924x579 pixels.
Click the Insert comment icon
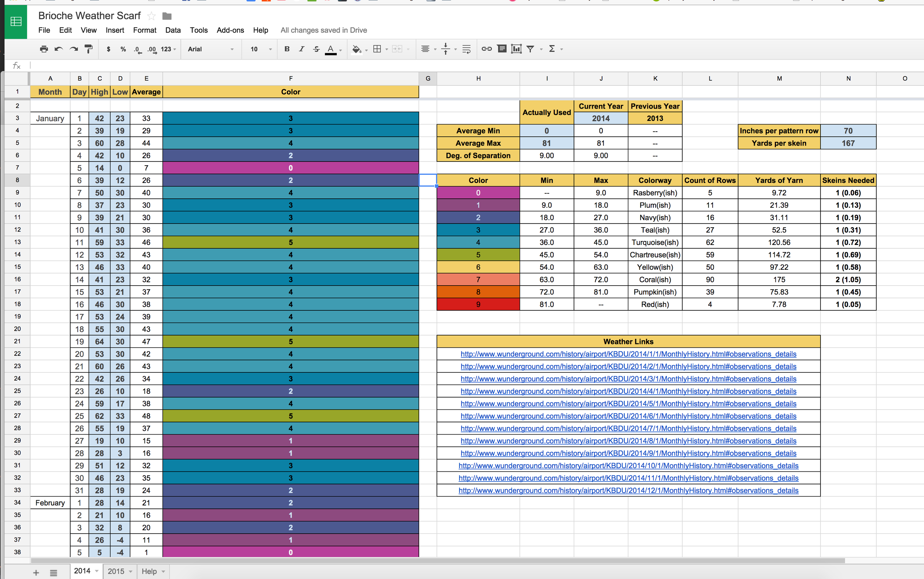pyautogui.click(x=502, y=49)
